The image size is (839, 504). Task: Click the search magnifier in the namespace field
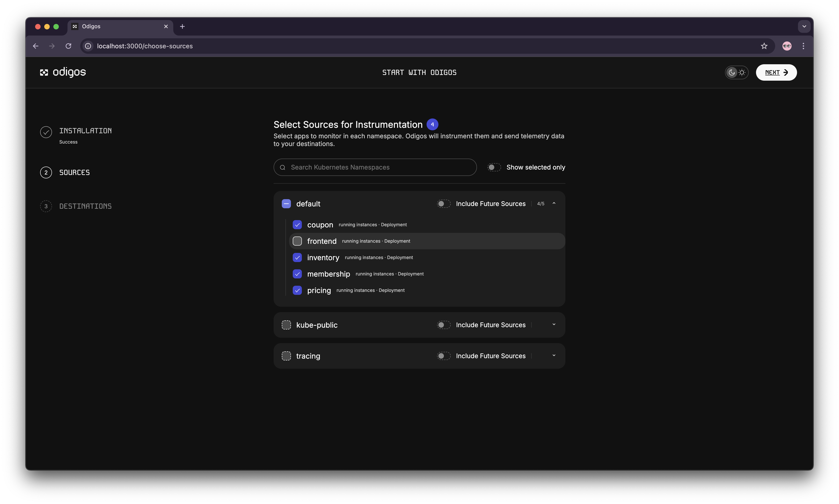[x=283, y=167]
